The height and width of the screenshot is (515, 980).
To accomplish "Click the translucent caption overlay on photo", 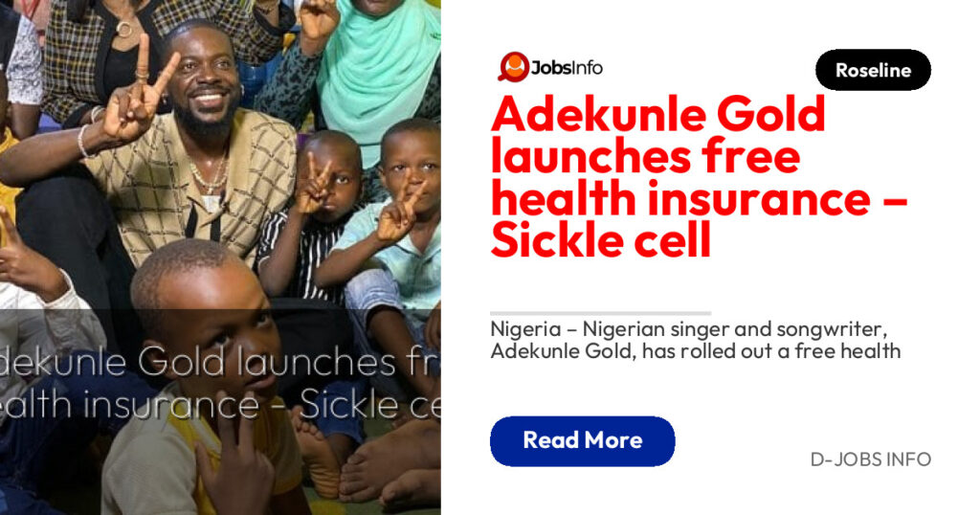I will click(220, 383).
